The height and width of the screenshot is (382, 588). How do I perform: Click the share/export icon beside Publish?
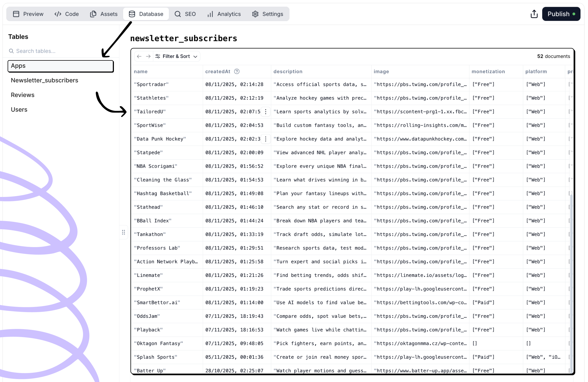coord(534,14)
